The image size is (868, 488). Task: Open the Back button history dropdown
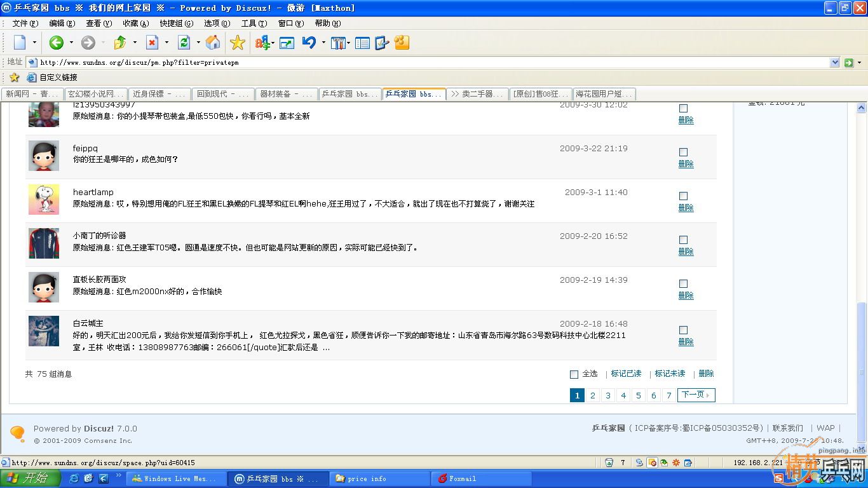pos(71,43)
